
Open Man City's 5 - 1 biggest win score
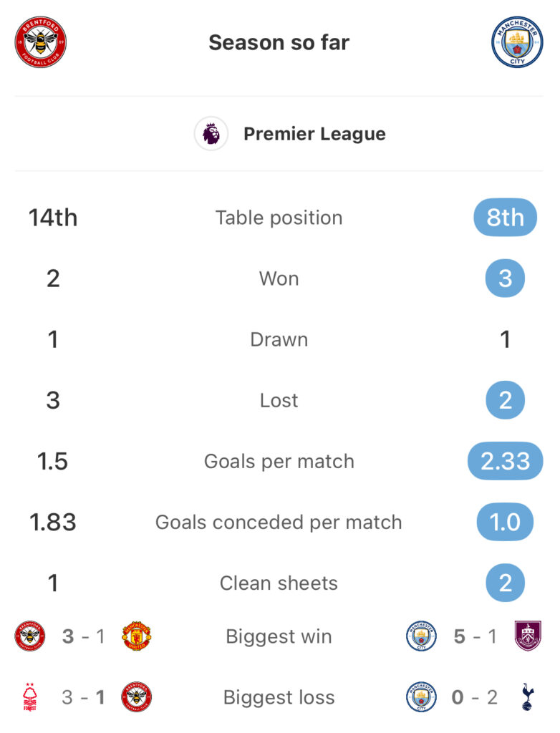[x=475, y=636]
